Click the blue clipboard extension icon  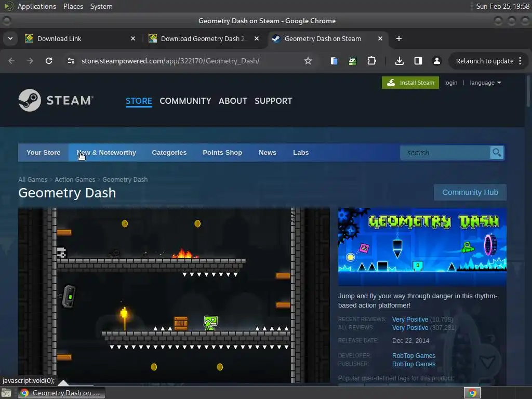coord(334,61)
